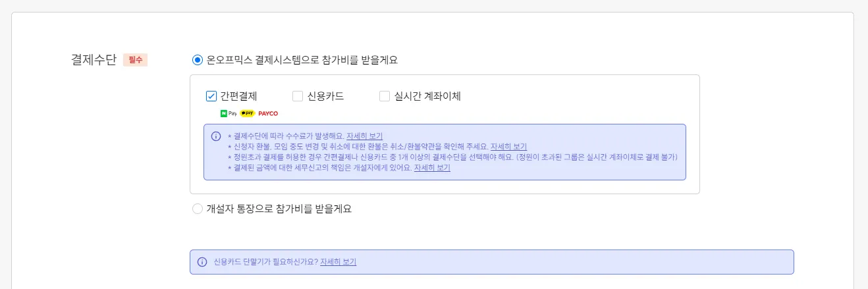Open 자세히 보기 link about 수수료
868x289 pixels.
tap(364, 136)
